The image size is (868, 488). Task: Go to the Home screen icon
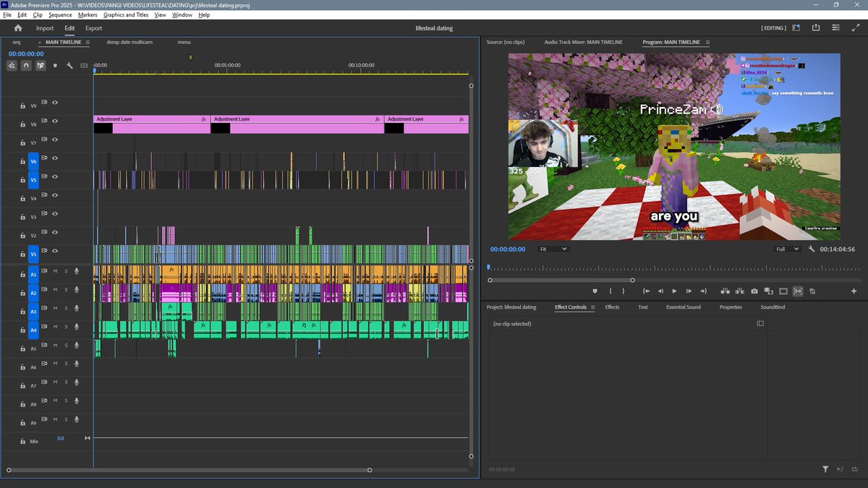point(18,28)
